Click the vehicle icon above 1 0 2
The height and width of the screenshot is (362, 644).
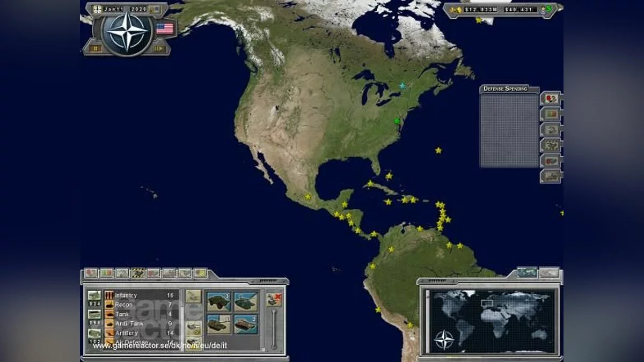[x=94, y=333]
